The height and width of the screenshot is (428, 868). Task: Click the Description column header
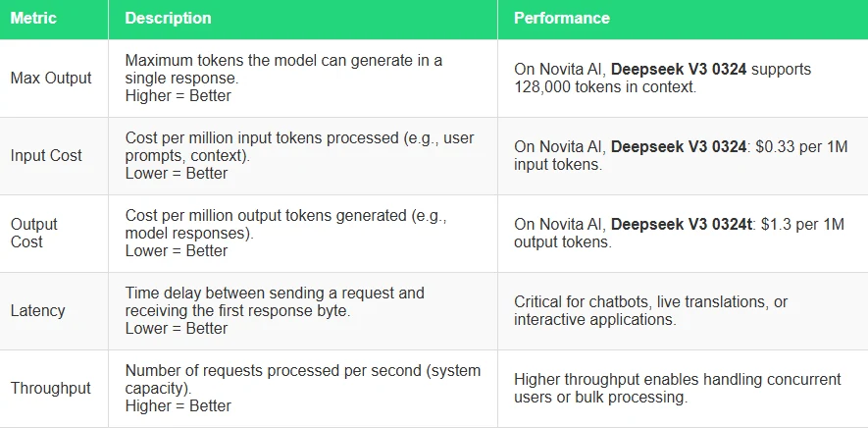click(168, 18)
